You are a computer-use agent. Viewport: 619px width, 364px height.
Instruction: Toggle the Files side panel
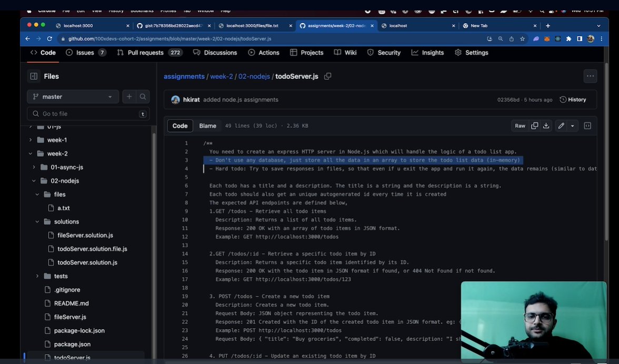[33, 76]
